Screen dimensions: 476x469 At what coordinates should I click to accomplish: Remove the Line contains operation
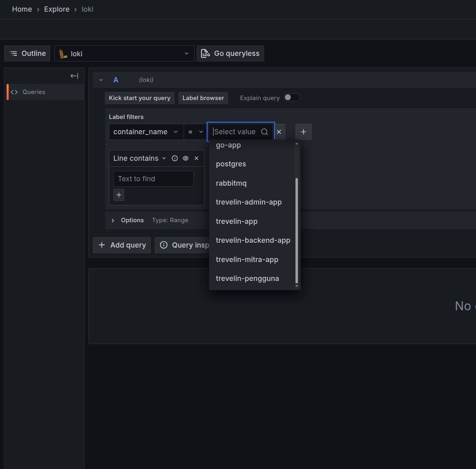pyautogui.click(x=197, y=158)
